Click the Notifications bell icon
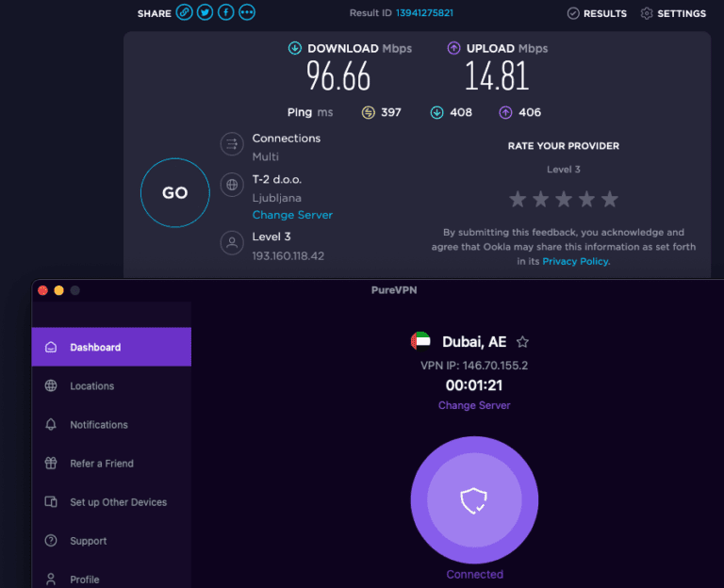Screen dimensions: 724x588 point(51,424)
